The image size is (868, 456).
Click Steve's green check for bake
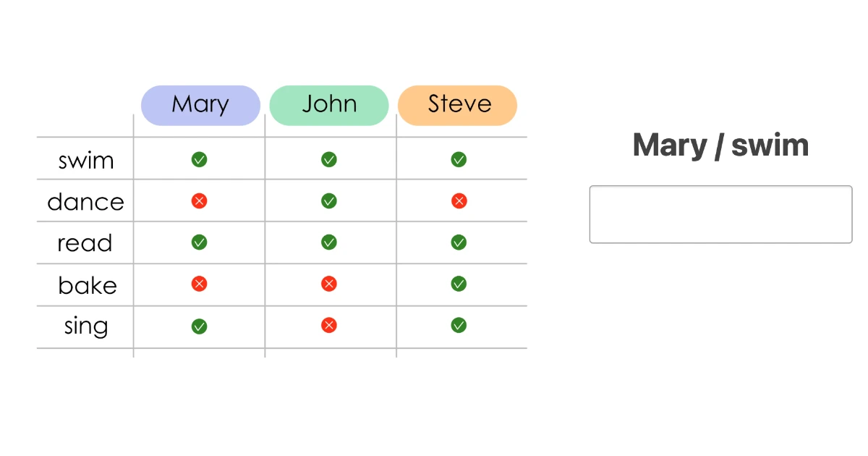click(459, 284)
